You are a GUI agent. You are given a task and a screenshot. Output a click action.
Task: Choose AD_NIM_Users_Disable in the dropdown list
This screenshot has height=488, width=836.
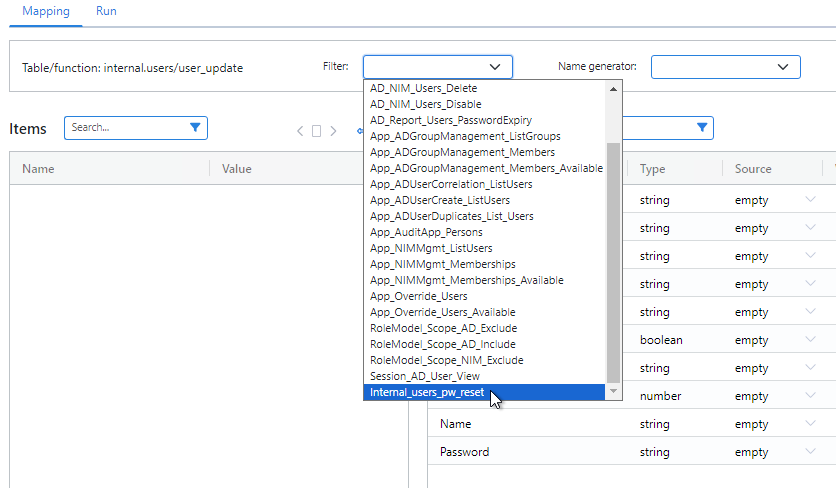tap(425, 104)
